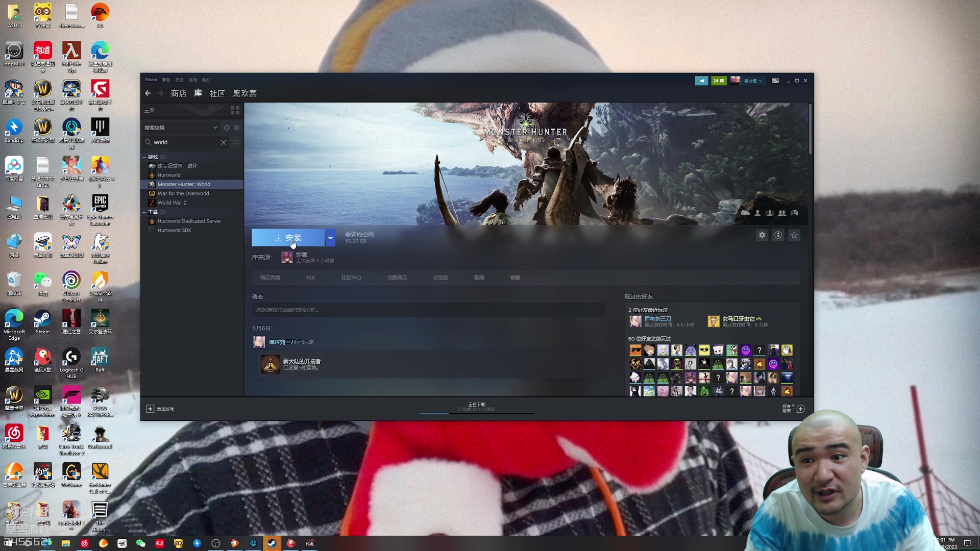Click the game page vertical scrollbar
The width and height of the screenshot is (980, 551).
pyautogui.click(x=810, y=129)
